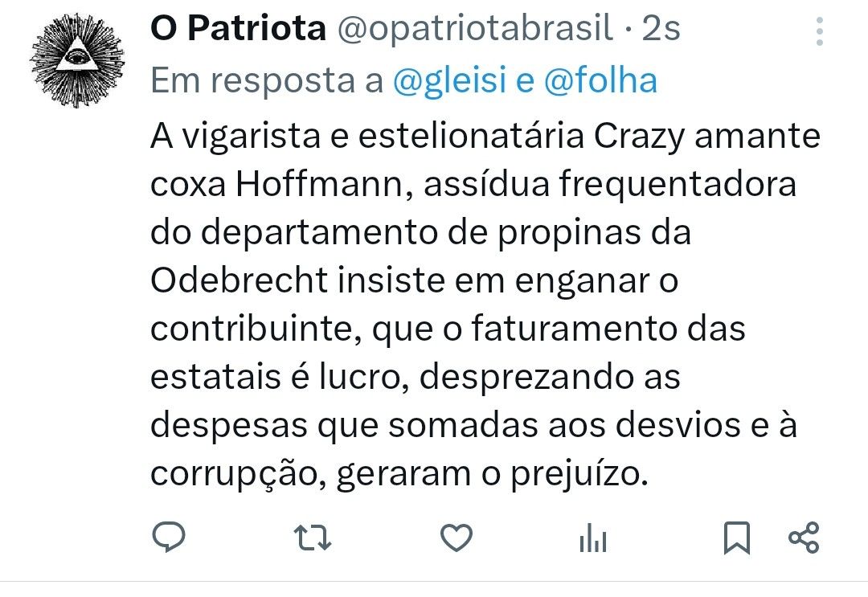Open the @gleisi mention link

coord(449,81)
